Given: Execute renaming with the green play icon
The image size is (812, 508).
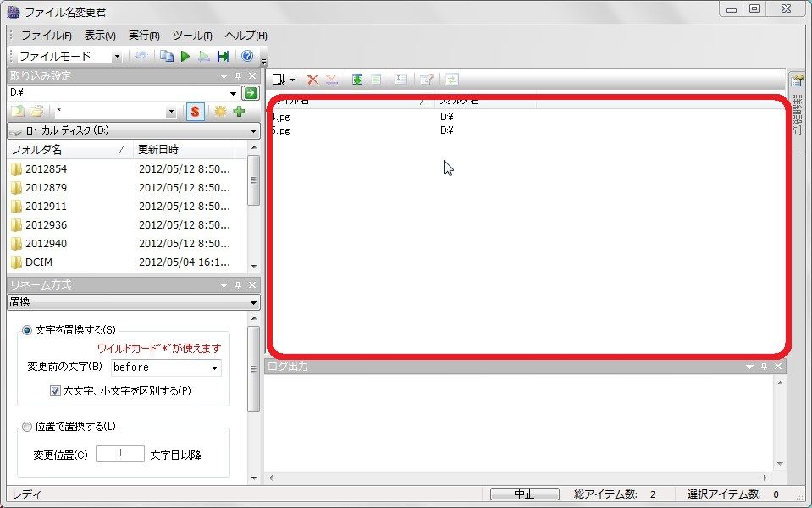Looking at the screenshot, I should [184, 56].
